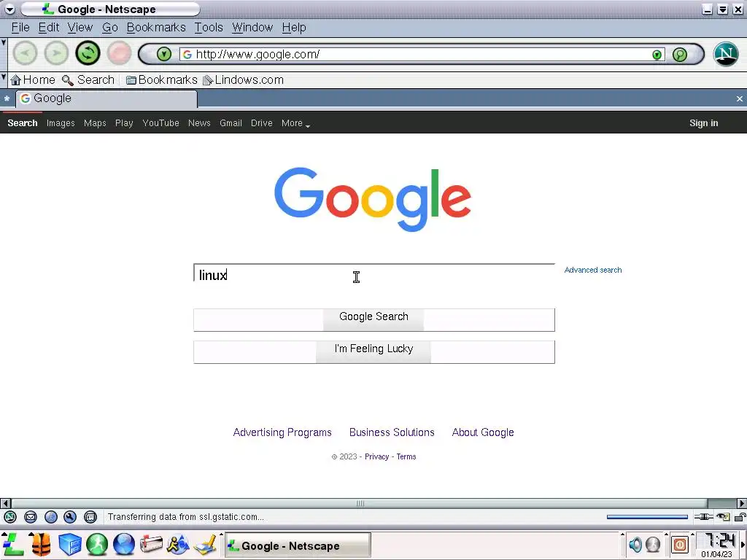Click the horizontal scrollbar thumb
Image resolution: width=747 pixels, height=560 pixels.
pyautogui.click(x=360, y=503)
